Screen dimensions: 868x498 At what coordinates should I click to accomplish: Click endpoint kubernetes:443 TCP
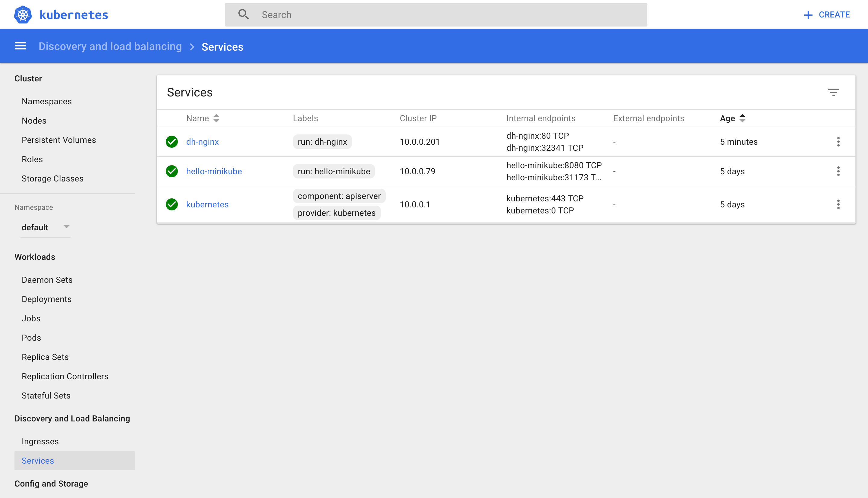click(545, 198)
